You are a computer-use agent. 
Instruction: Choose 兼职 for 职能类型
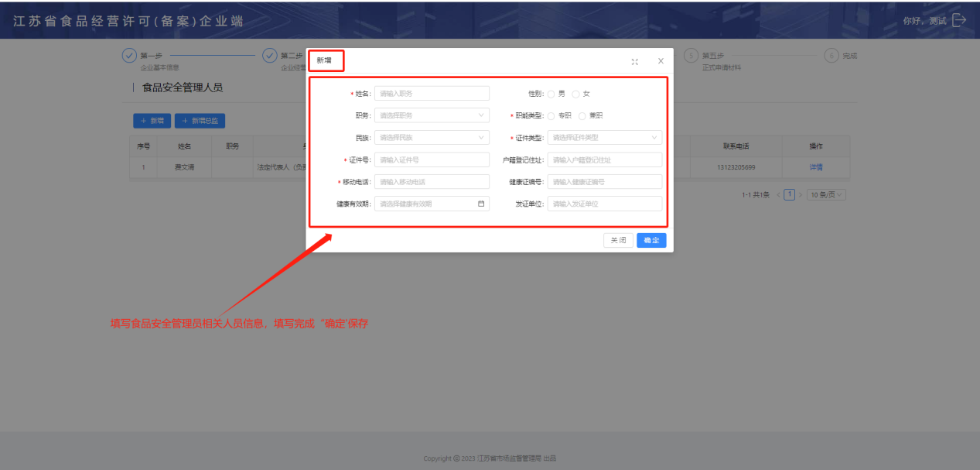tap(582, 115)
